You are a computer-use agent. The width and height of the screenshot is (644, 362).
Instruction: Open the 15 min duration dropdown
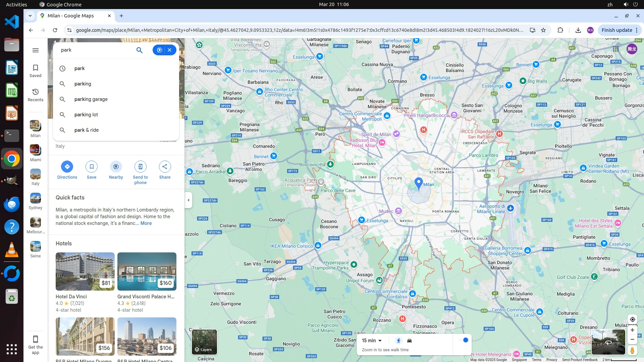click(x=372, y=341)
